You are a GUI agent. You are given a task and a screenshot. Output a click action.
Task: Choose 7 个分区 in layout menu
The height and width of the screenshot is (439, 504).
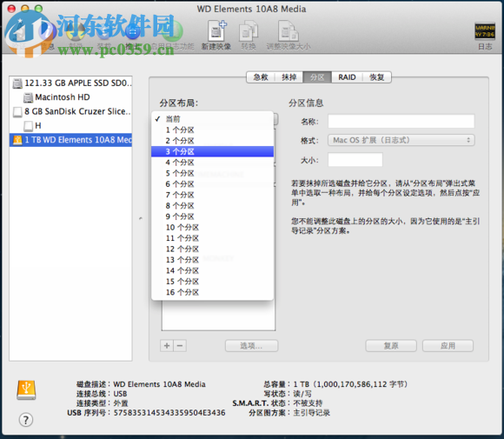[x=213, y=195]
